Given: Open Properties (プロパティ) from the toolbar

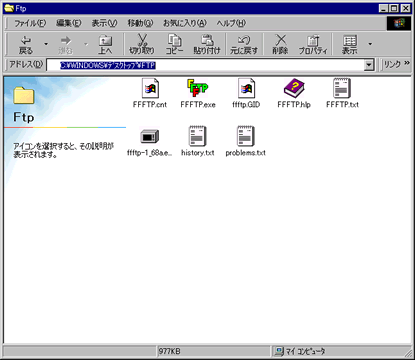Looking at the screenshot, I should (x=313, y=44).
